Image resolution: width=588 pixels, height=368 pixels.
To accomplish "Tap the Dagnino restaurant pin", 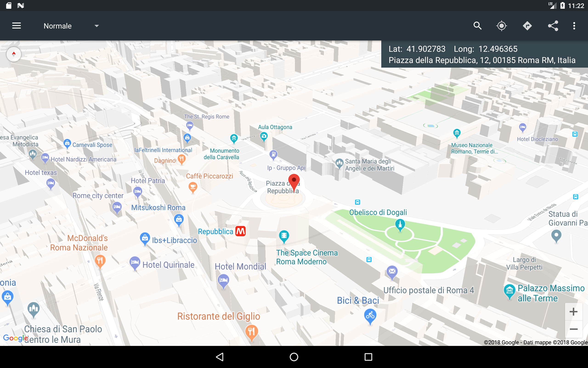I will point(181,160).
